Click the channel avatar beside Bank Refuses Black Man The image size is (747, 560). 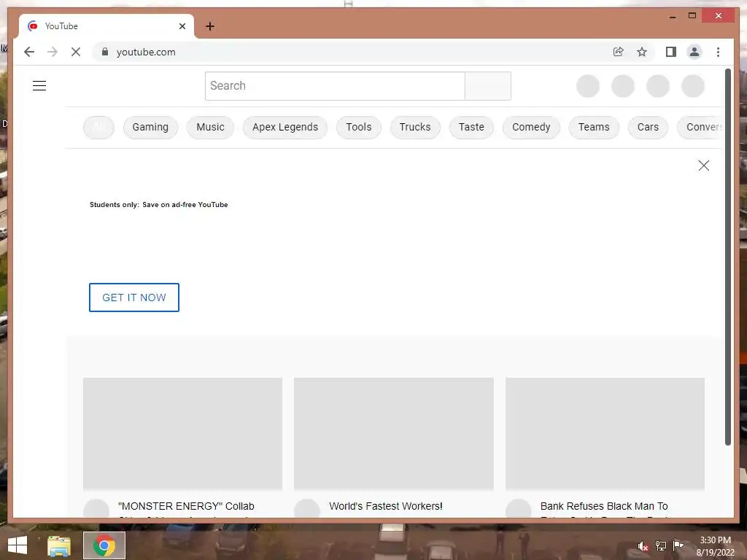coord(519,508)
